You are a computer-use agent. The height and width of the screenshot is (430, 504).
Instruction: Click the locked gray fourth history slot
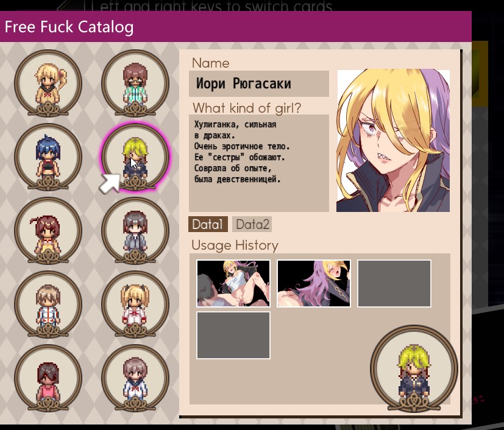[233, 335]
